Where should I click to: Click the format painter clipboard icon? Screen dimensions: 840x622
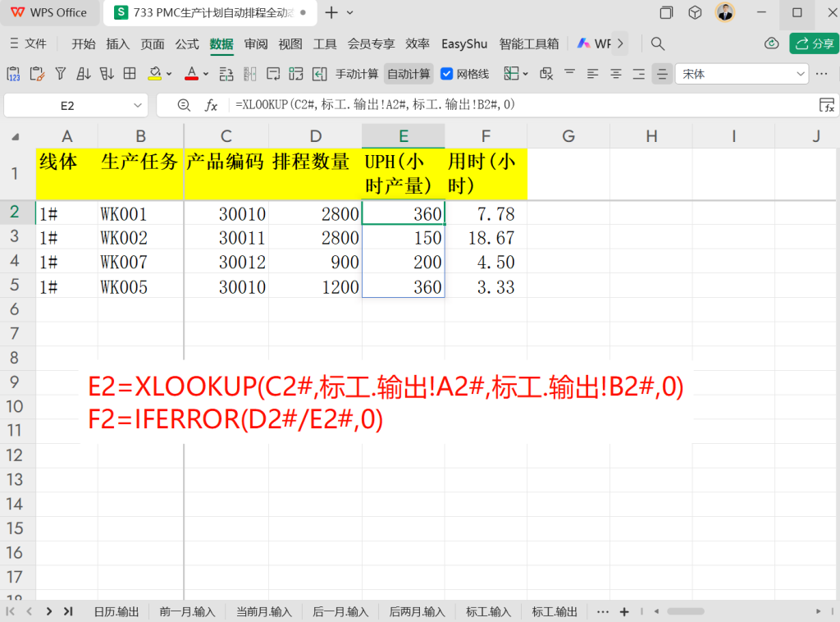click(37, 74)
